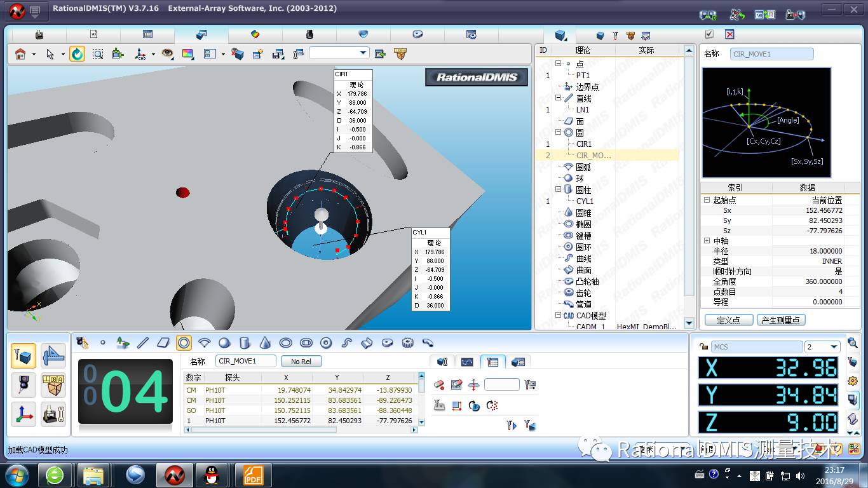Collapse the CAD模型 tree node
Image resolution: width=868 pixels, height=488 pixels.
558,315
